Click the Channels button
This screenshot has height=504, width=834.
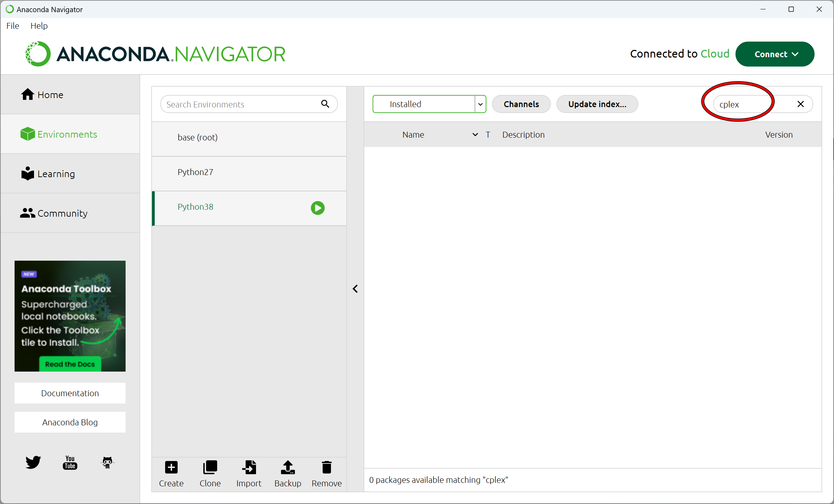(521, 104)
